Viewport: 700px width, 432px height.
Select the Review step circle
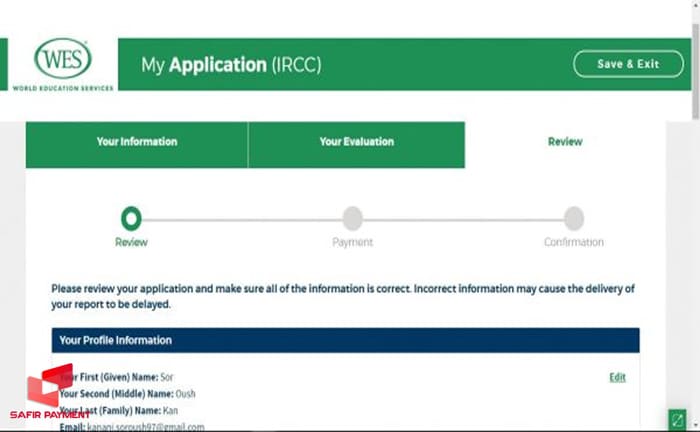[x=131, y=218]
